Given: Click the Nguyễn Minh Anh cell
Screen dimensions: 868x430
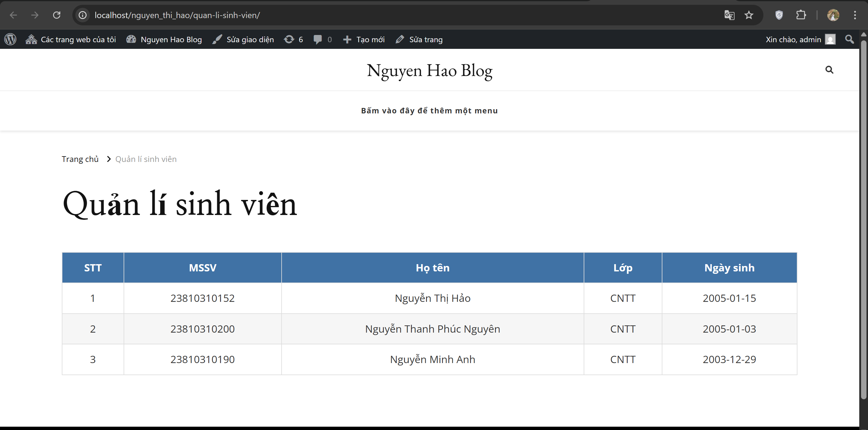Looking at the screenshot, I should coord(433,359).
